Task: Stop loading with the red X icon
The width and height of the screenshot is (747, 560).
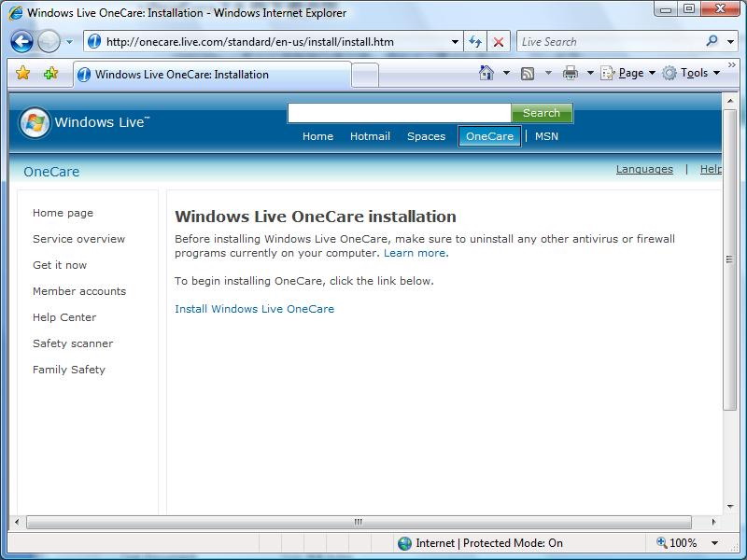Action: point(499,42)
